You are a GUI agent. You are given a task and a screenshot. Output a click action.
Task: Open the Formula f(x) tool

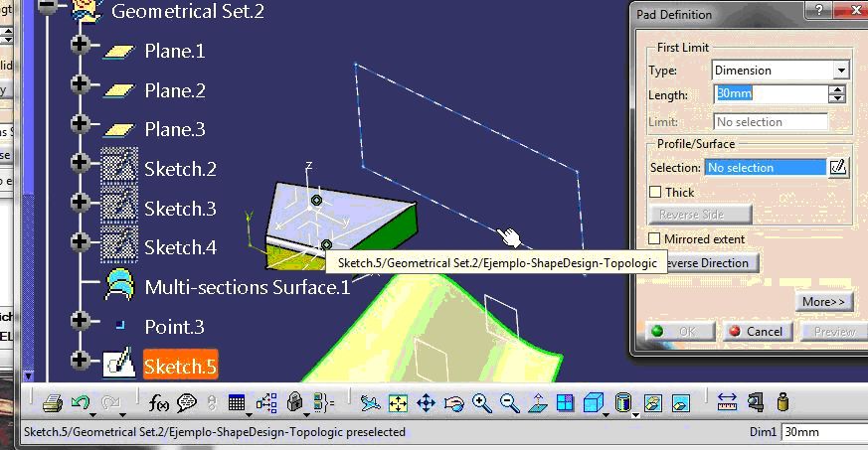coord(159,403)
